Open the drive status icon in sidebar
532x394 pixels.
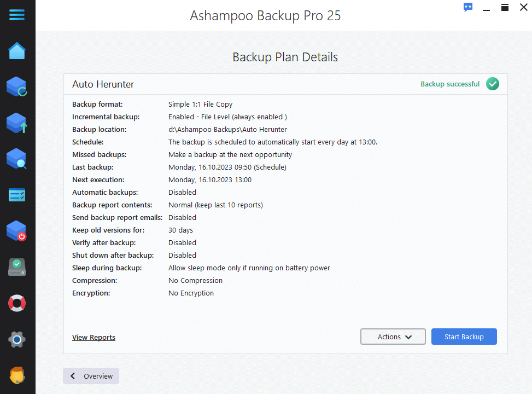[x=17, y=266]
